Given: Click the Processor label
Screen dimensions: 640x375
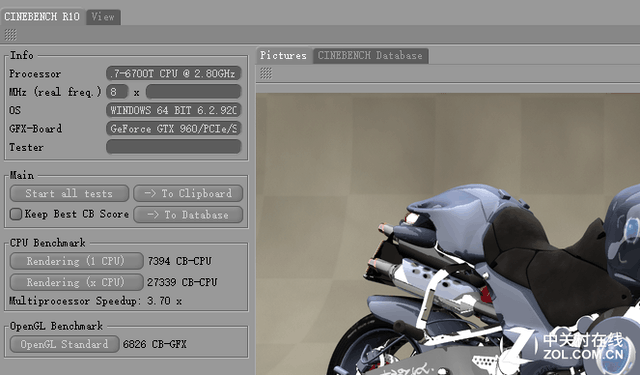Looking at the screenshot, I should [35, 74].
